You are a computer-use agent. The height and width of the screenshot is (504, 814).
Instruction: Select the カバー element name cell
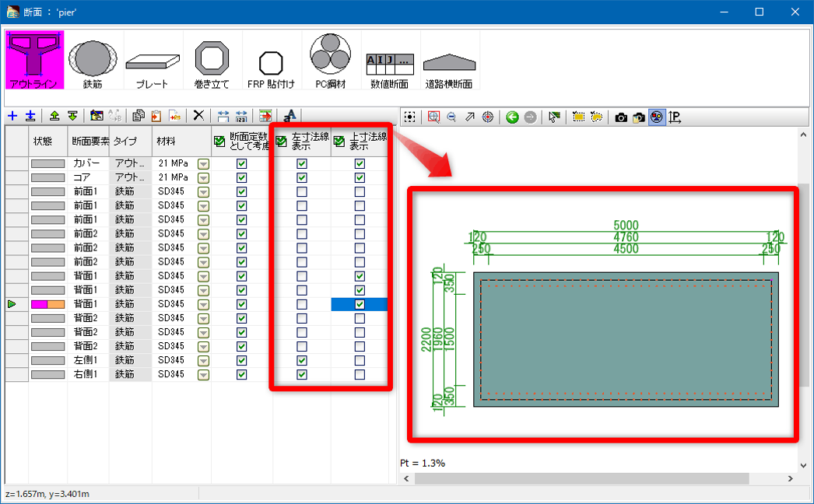[x=88, y=163]
